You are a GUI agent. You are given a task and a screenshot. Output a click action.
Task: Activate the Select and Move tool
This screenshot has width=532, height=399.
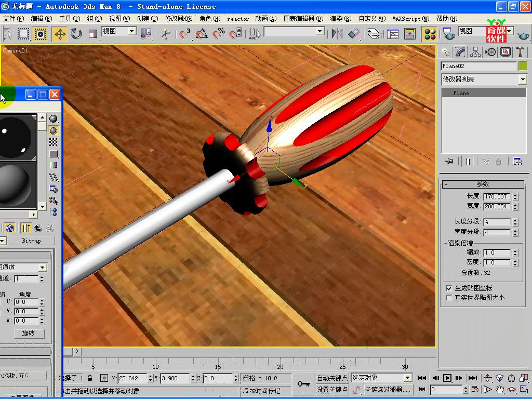[60, 34]
